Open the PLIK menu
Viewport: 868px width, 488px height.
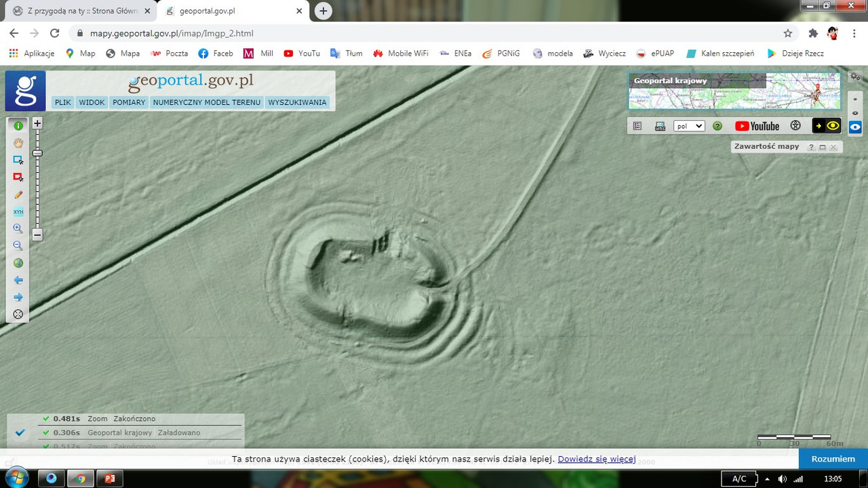pos(63,102)
